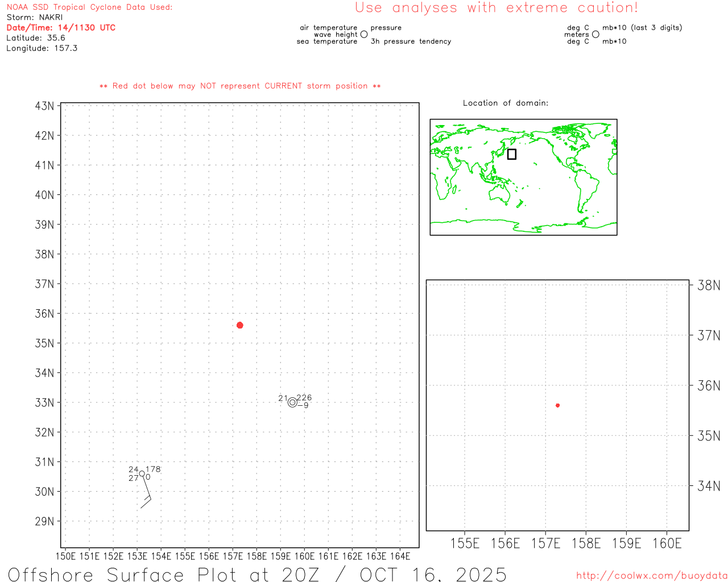Click the '43N' latitude axis label
Image resolution: width=728 pixels, height=582 pixels.
coord(45,106)
